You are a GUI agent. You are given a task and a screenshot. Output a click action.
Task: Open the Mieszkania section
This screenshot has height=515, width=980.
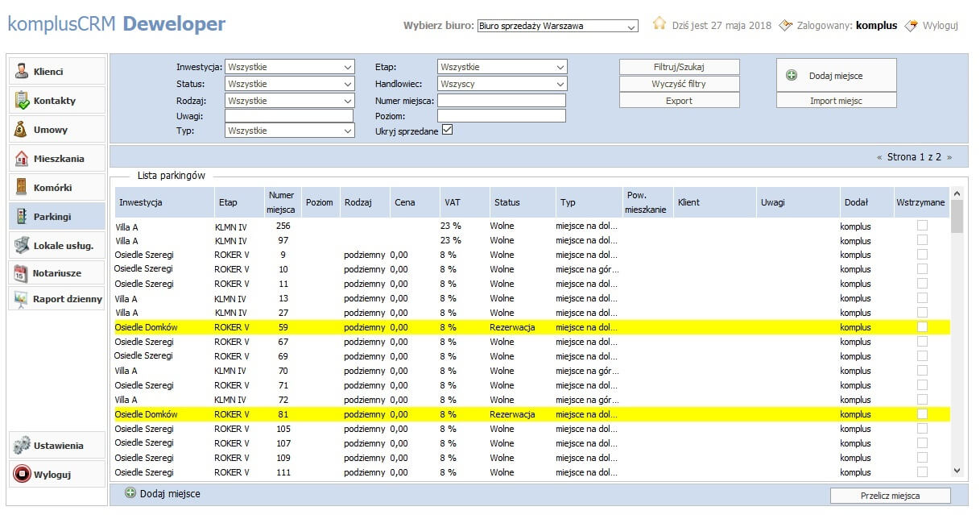point(57,158)
